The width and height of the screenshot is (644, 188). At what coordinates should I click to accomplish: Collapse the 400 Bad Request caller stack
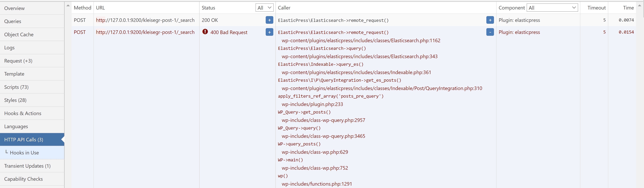[x=490, y=32]
